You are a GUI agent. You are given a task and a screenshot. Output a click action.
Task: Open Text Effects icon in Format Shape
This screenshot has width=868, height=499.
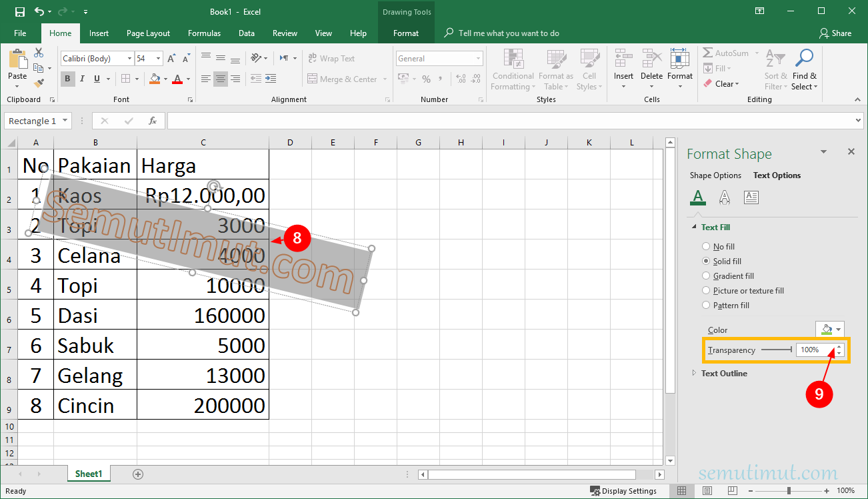point(725,197)
